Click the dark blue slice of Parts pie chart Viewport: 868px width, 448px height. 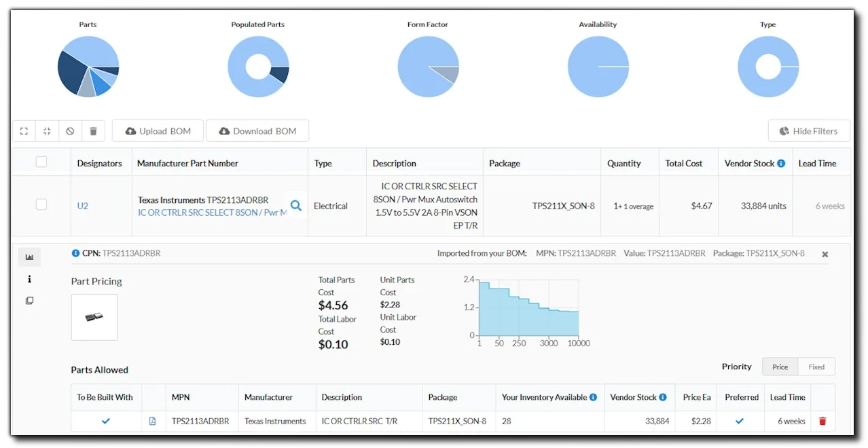coord(71,73)
